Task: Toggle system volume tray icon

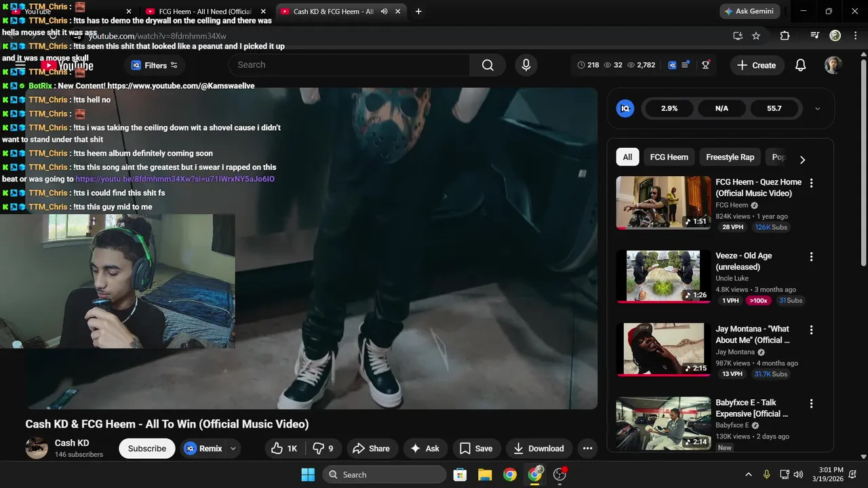Action: click(x=798, y=474)
